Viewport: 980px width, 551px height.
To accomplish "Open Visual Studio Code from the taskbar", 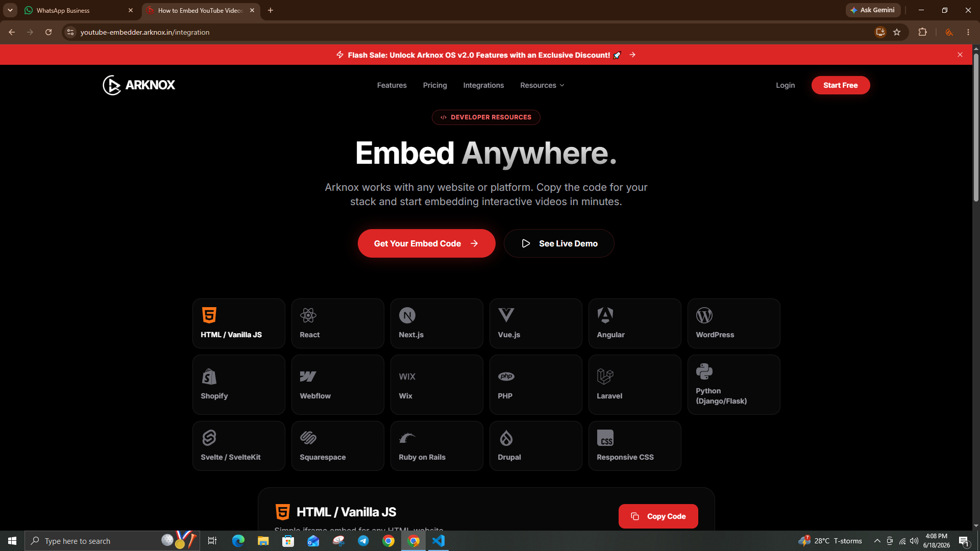I will coord(438,541).
